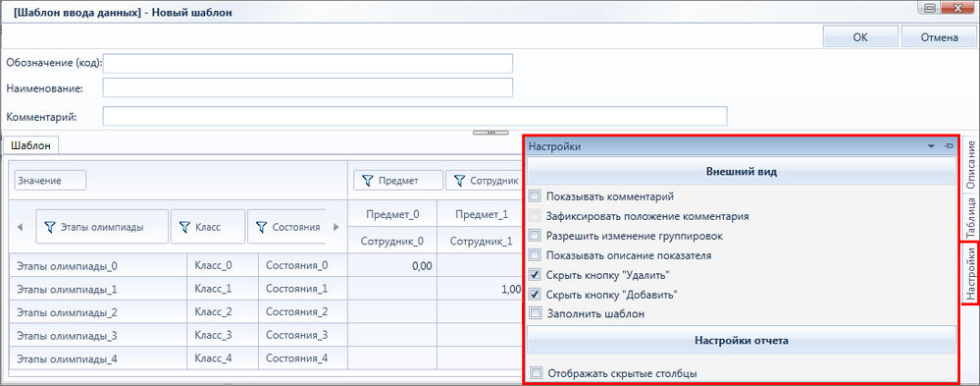Image resolution: width=980 pixels, height=386 pixels.
Task: Toggle Разрешить изменение группировок checkbox
Action: [535, 235]
